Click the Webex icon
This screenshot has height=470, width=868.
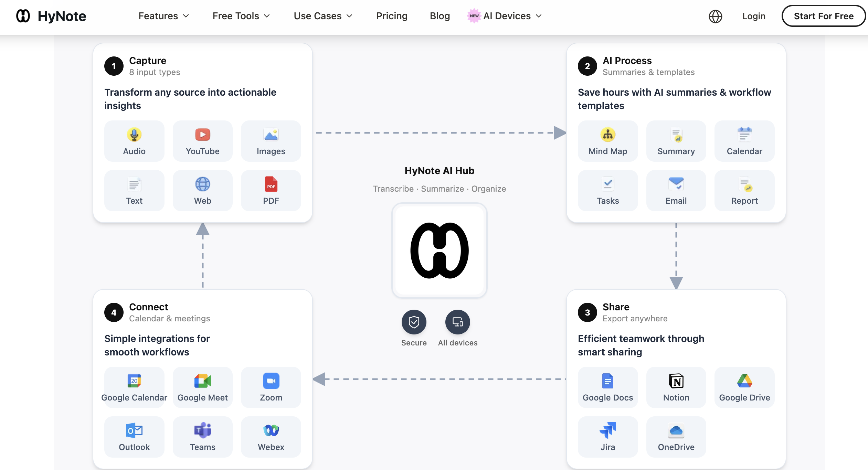(x=271, y=430)
